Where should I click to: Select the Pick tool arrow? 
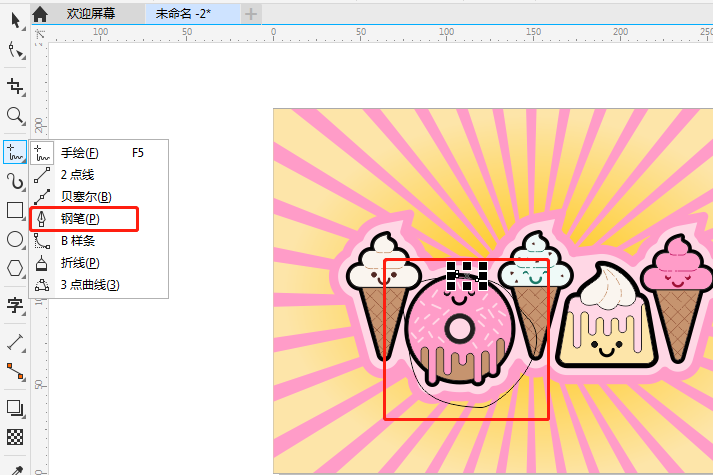click(x=15, y=21)
